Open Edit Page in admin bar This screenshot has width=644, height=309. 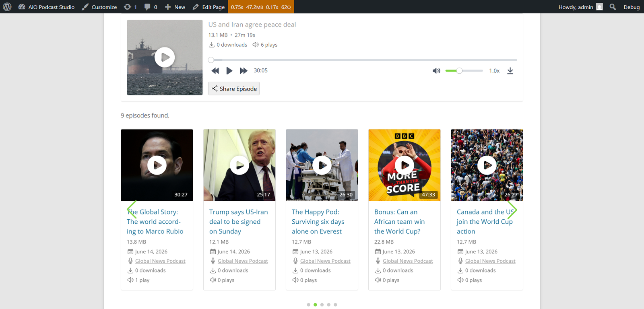208,7
